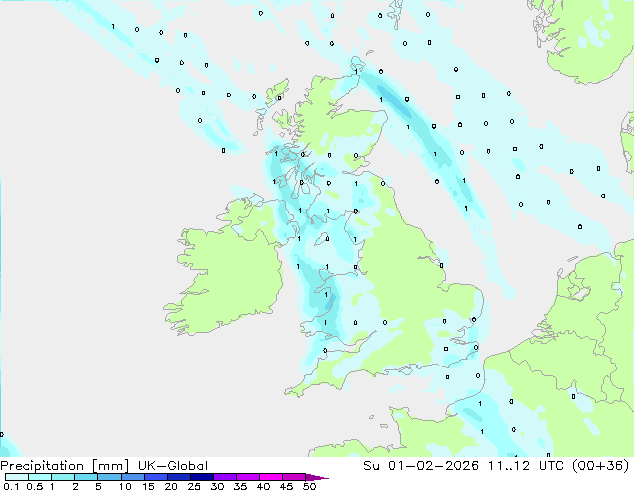Click the '0.5' legend scale value
Screen dimensions: 634x490
(34, 486)
